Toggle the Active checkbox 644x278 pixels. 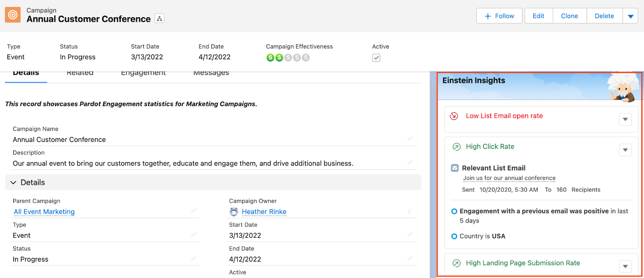coord(376,58)
